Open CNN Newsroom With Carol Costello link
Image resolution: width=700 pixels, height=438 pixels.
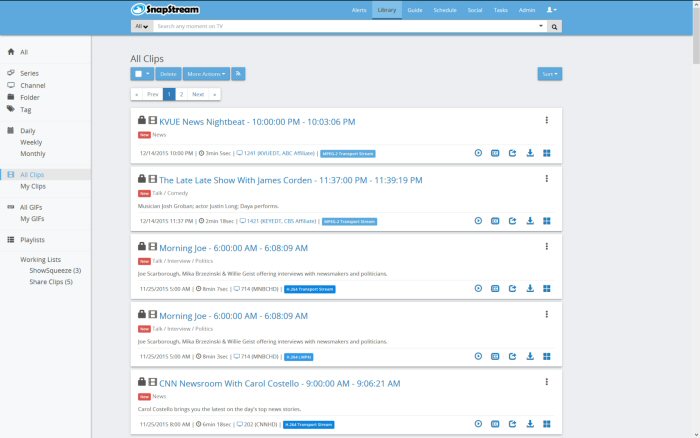click(279, 383)
